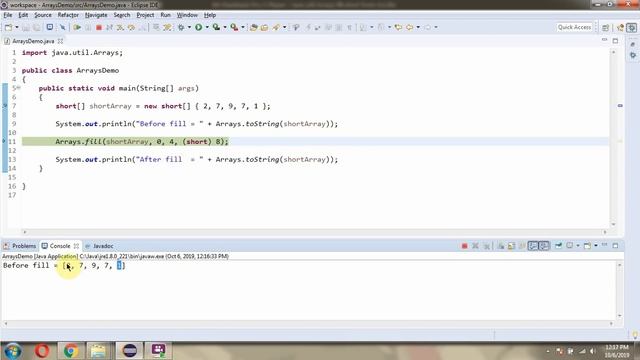Open Chrome from the taskbar

[x=71, y=351]
